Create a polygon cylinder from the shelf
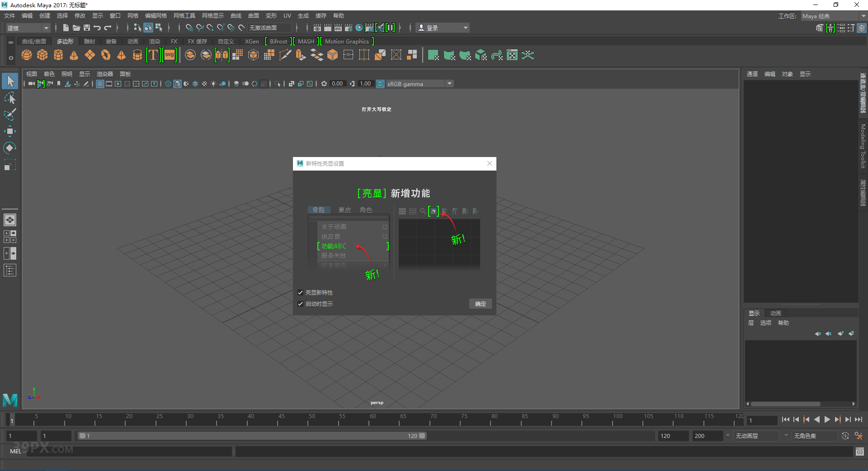The width and height of the screenshot is (868, 471). (x=58, y=55)
